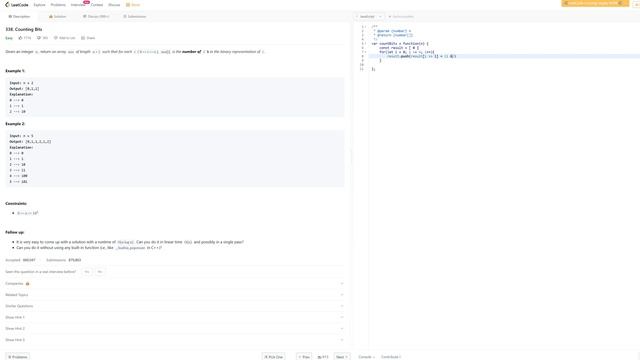Screen dimensions: 640x360
Task: Answer Yes to the seen-in-interview question
Action: (x=87, y=272)
